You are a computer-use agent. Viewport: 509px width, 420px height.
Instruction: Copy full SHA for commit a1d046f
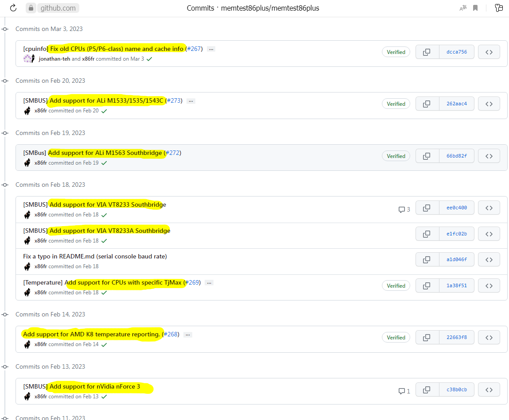(x=427, y=259)
